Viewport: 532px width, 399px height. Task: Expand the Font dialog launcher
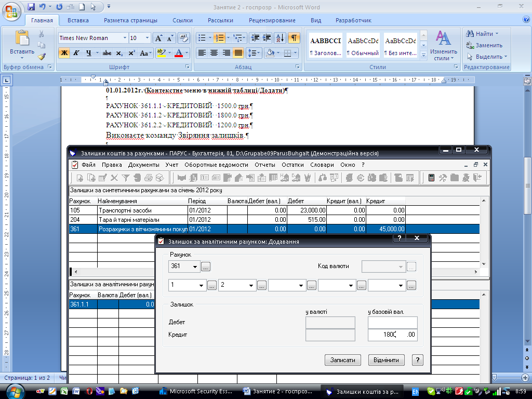(x=187, y=67)
